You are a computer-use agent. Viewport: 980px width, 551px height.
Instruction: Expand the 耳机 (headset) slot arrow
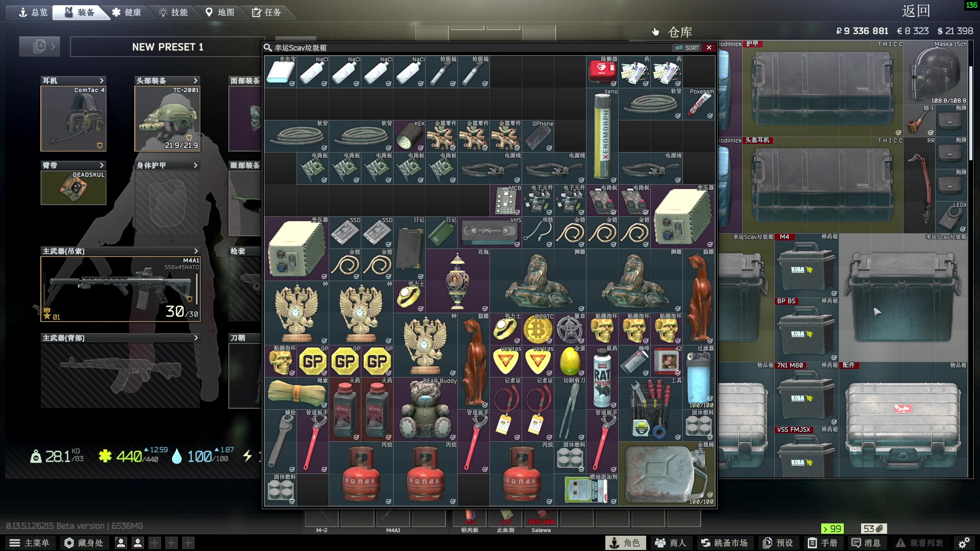point(102,81)
